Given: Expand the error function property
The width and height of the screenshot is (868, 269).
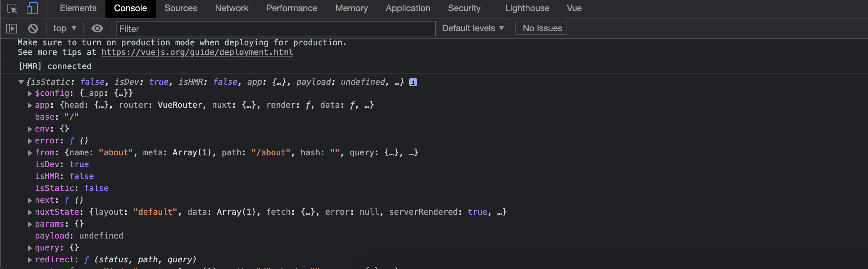Looking at the screenshot, I should pyautogui.click(x=30, y=141).
